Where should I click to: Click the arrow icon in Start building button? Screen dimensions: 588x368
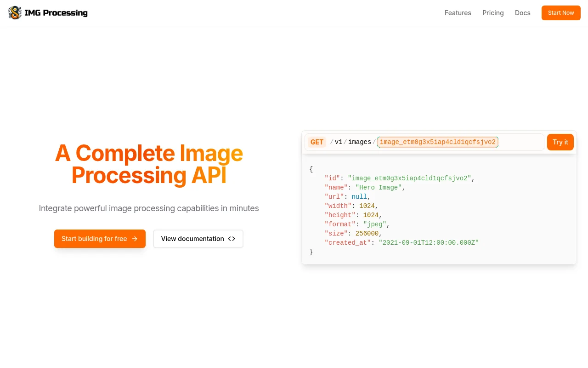point(135,239)
